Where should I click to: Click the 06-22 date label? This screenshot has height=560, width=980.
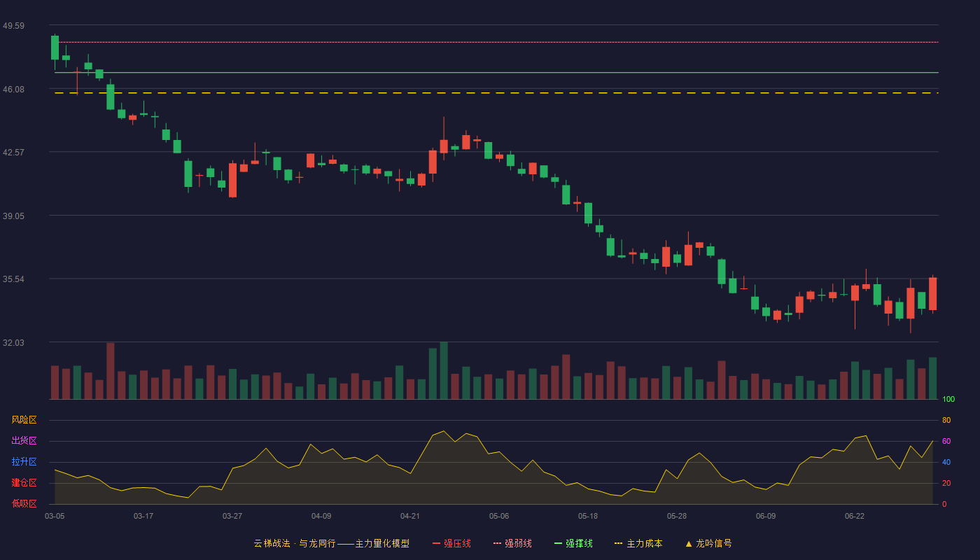(x=855, y=516)
